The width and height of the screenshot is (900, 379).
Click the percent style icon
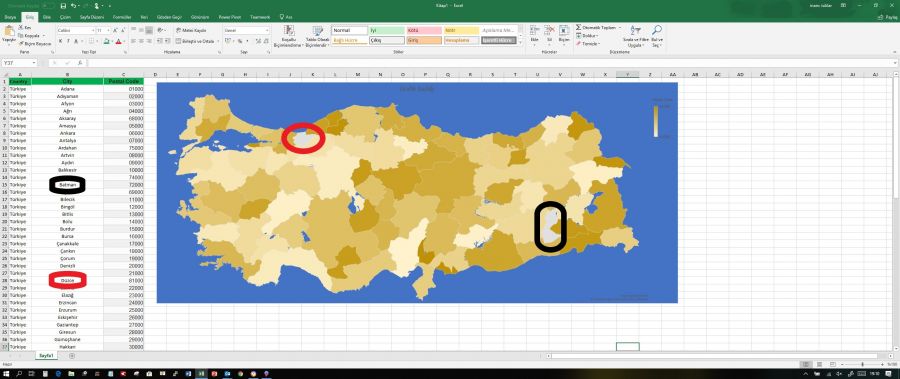(x=239, y=41)
